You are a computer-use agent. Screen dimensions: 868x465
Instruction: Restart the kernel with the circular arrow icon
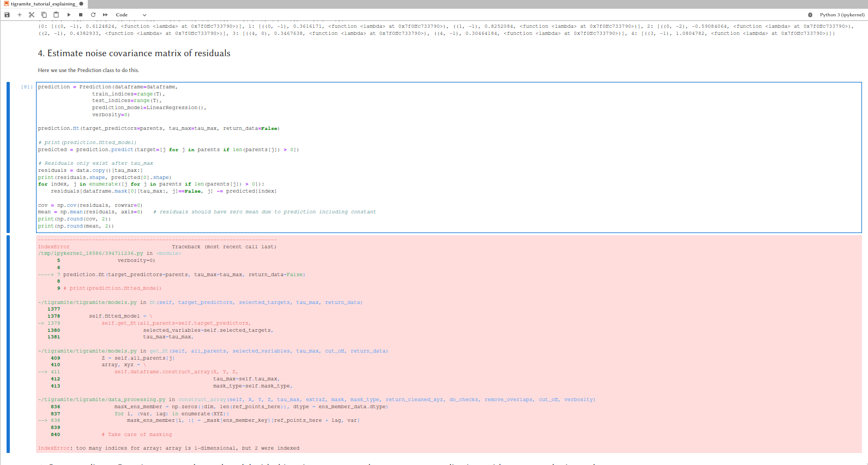coord(93,15)
